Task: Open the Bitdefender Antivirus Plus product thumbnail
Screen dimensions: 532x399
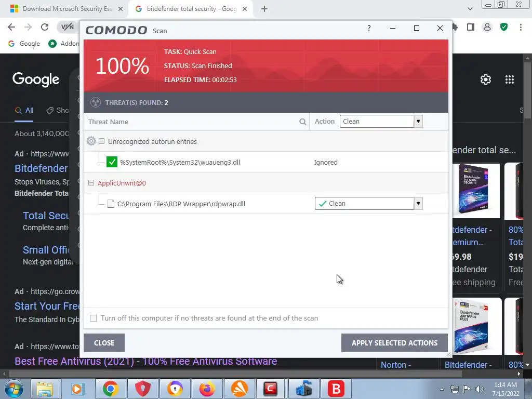Action: pyautogui.click(x=477, y=326)
